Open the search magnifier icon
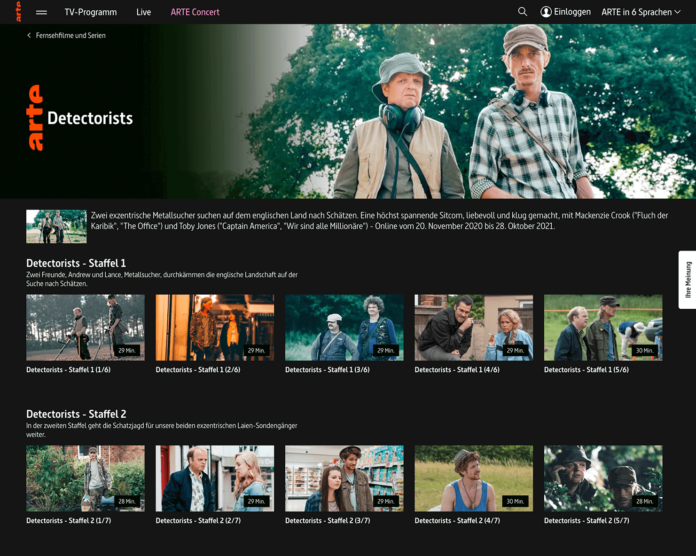The height and width of the screenshot is (556, 696). 522,12
